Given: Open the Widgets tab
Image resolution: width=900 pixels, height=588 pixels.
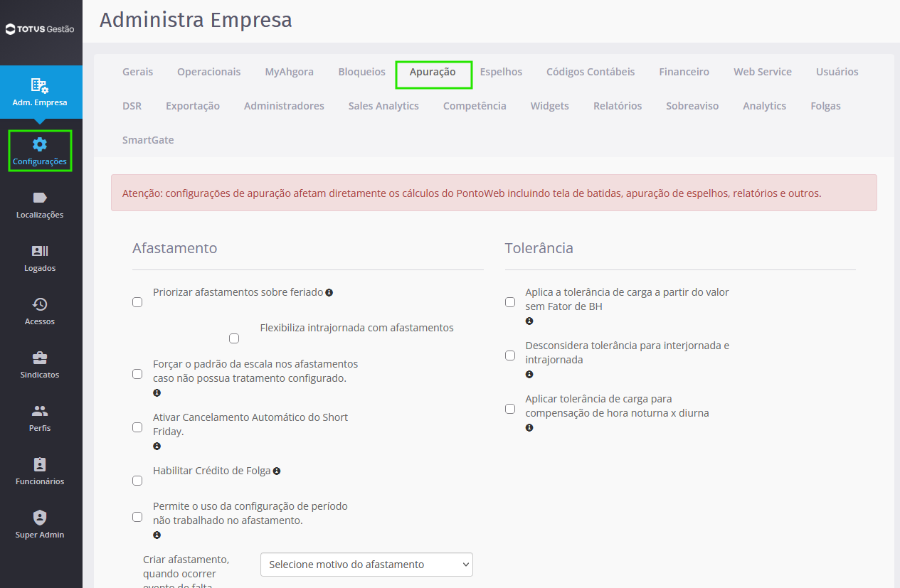Looking at the screenshot, I should pos(550,106).
